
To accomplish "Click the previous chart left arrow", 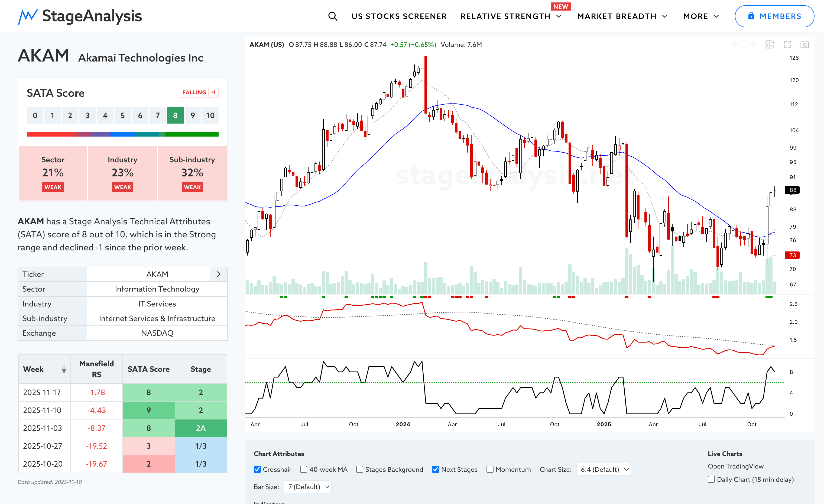I will point(735,44).
